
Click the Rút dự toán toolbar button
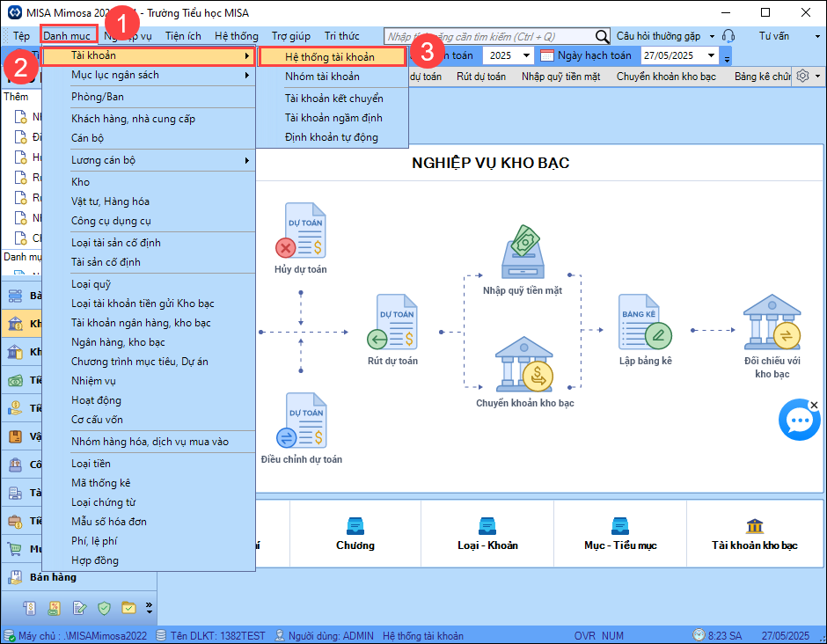tap(481, 77)
